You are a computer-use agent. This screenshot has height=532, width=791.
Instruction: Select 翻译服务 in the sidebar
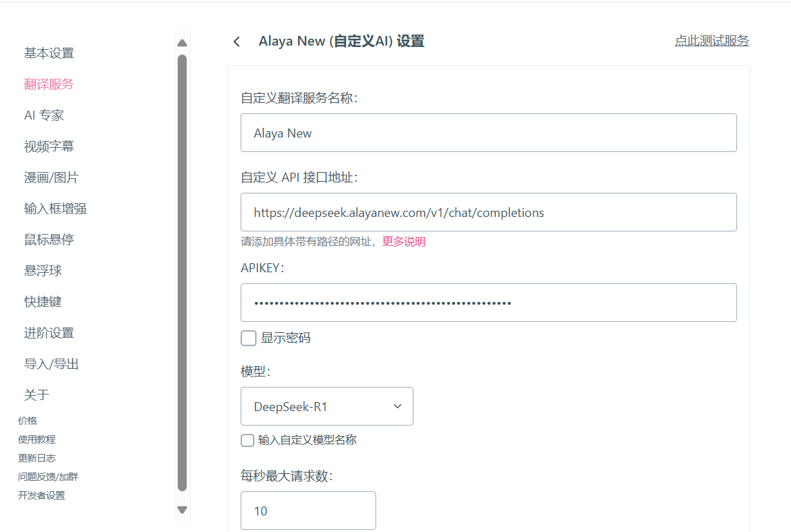pyautogui.click(x=49, y=84)
